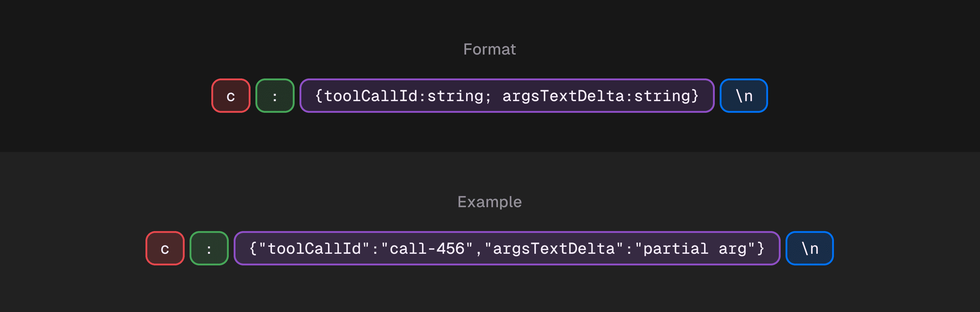Click the "toolCallId" key in Example payload

[x=314, y=249]
